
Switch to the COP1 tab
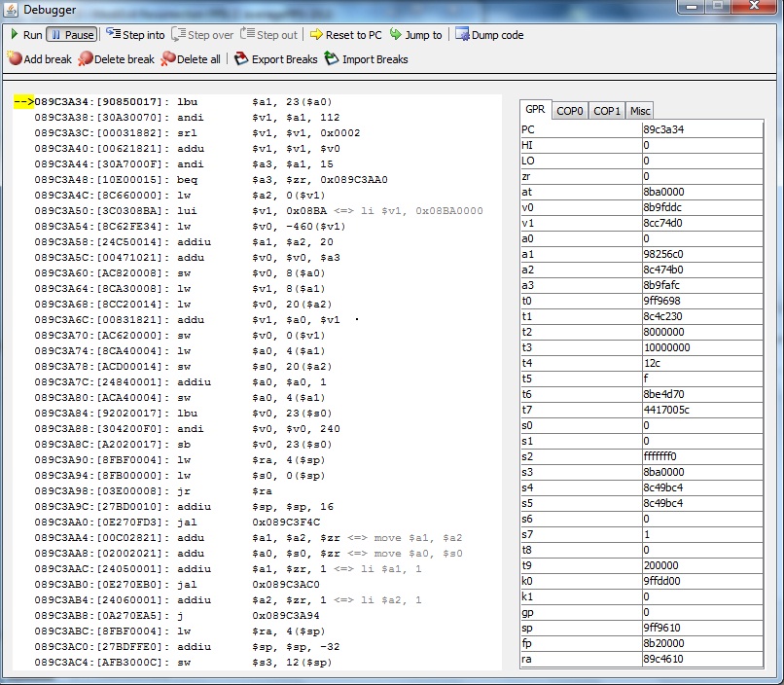click(607, 111)
